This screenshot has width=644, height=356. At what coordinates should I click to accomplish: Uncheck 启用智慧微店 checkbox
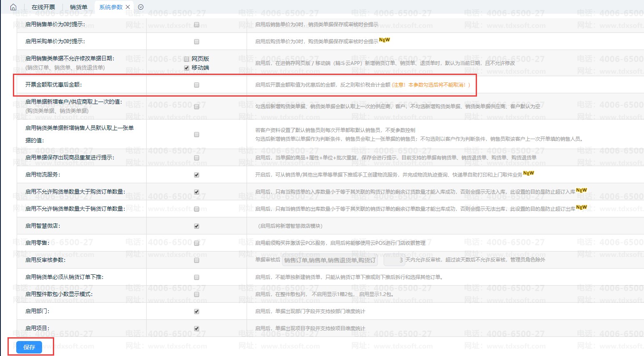pos(197,226)
